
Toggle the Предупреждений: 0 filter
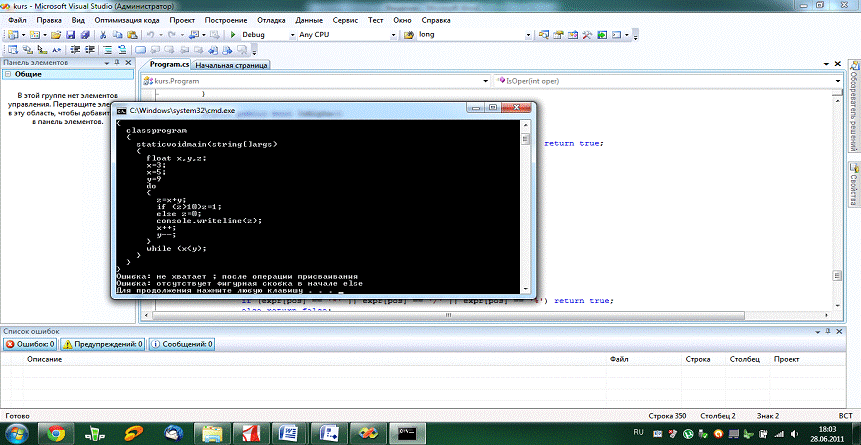tap(103, 343)
